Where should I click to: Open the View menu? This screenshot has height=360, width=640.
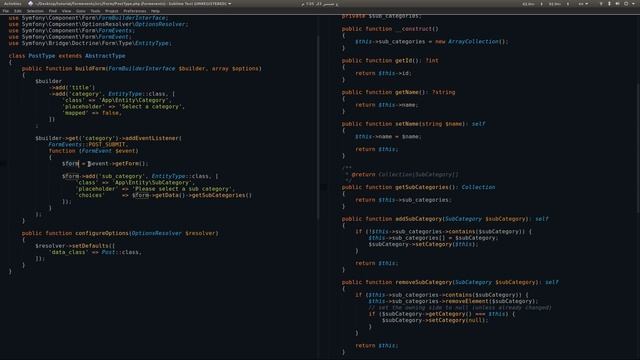coord(67,11)
